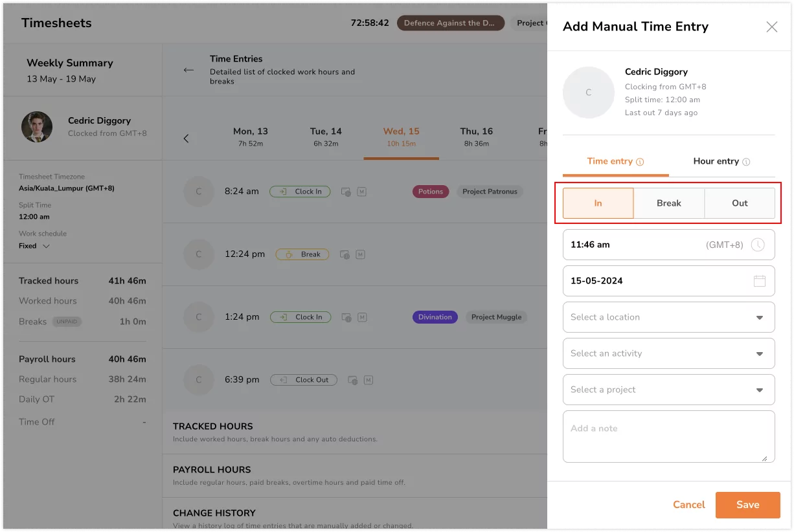Select the Mon, 13 day tab

click(251, 137)
